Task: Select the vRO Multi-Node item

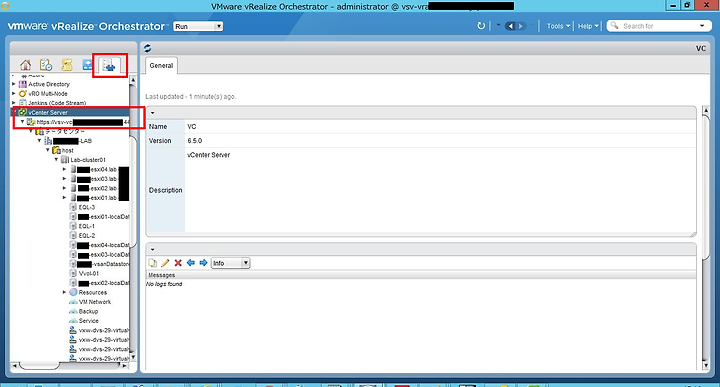Action: (47, 94)
